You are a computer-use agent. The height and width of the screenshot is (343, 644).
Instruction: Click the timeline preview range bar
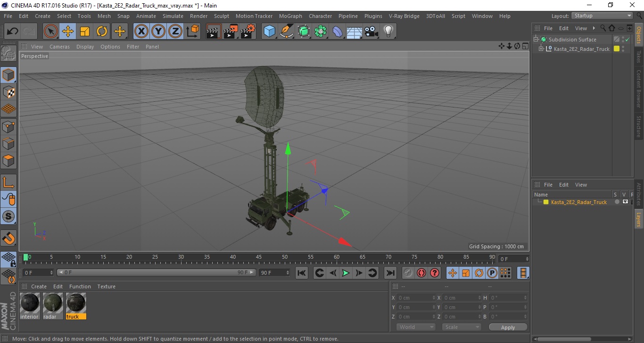156,272
